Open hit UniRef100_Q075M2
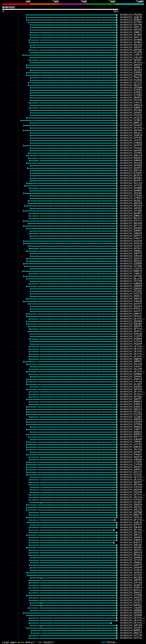The width and height of the screenshot is (146, 644). pyautogui.click(x=131, y=22)
